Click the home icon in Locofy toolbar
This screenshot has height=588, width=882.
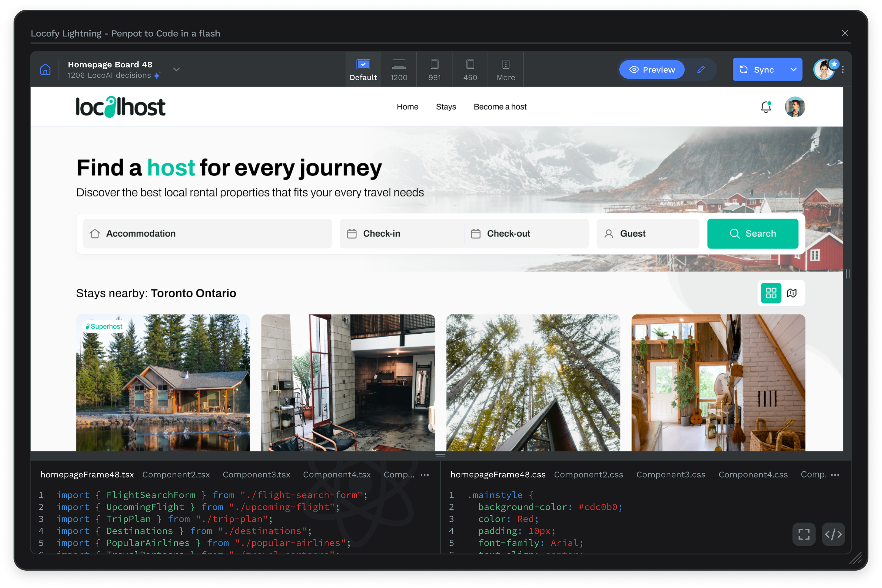45,69
